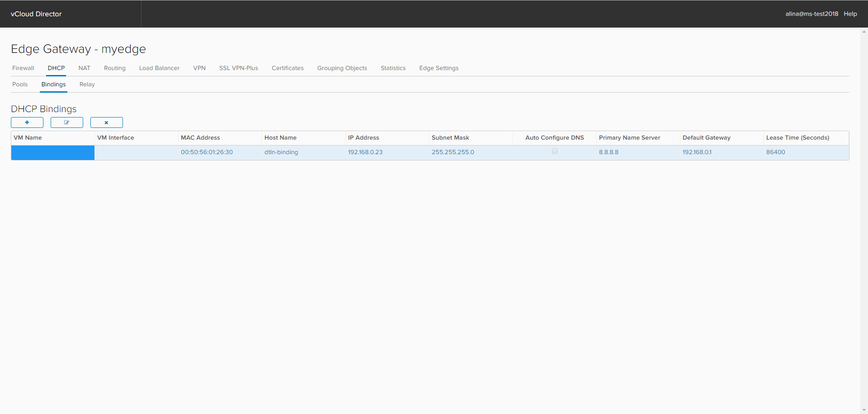Click the edit binding pencil icon
The height and width of the screenshot is (414, 868).
coord(66,122)
